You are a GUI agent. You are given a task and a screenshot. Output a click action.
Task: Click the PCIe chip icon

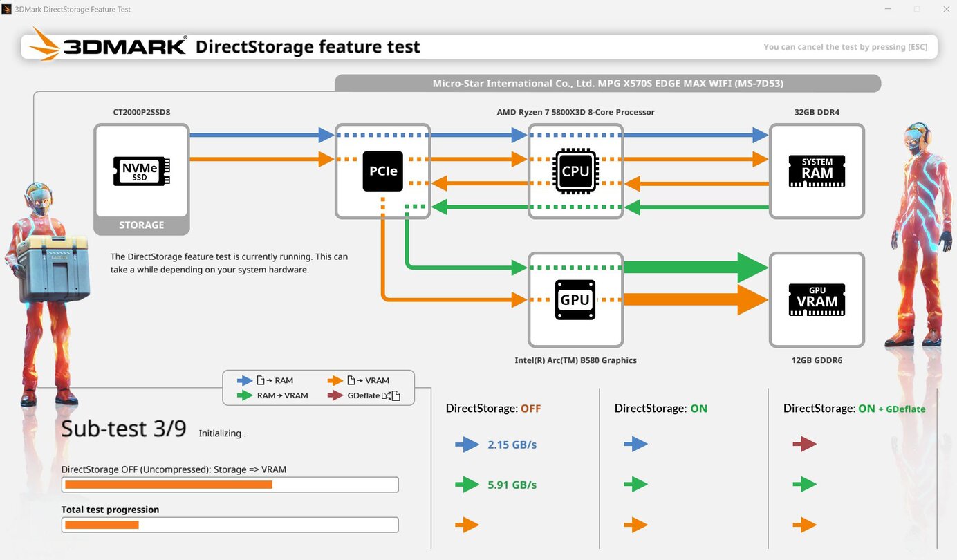tap(382, 171)
